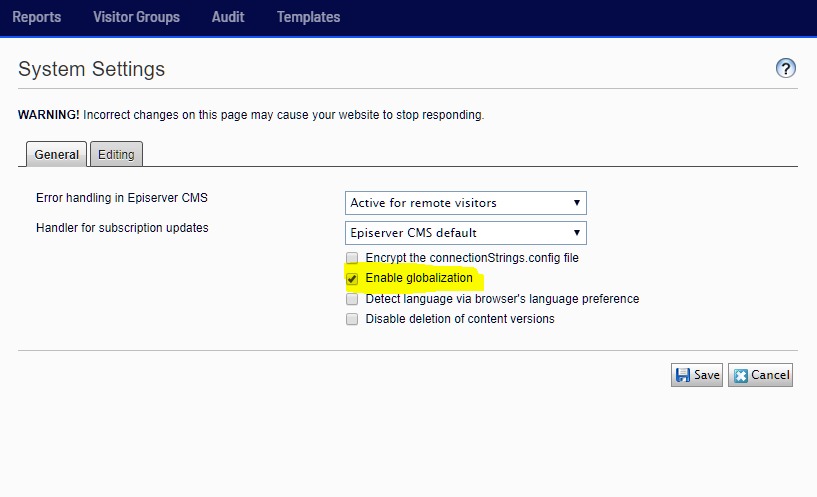Open the 'Episerver CMS default' dropdown
817x497 pixels.
point(465,233)
